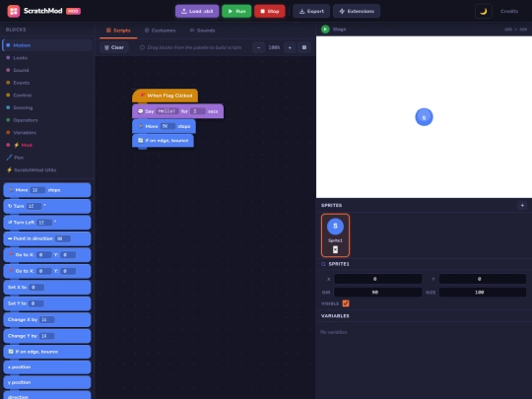The height and width of the screenshot is (399, 532).
Task: Click the arrow icon on Point in direction block
Action: click(10, 238)
